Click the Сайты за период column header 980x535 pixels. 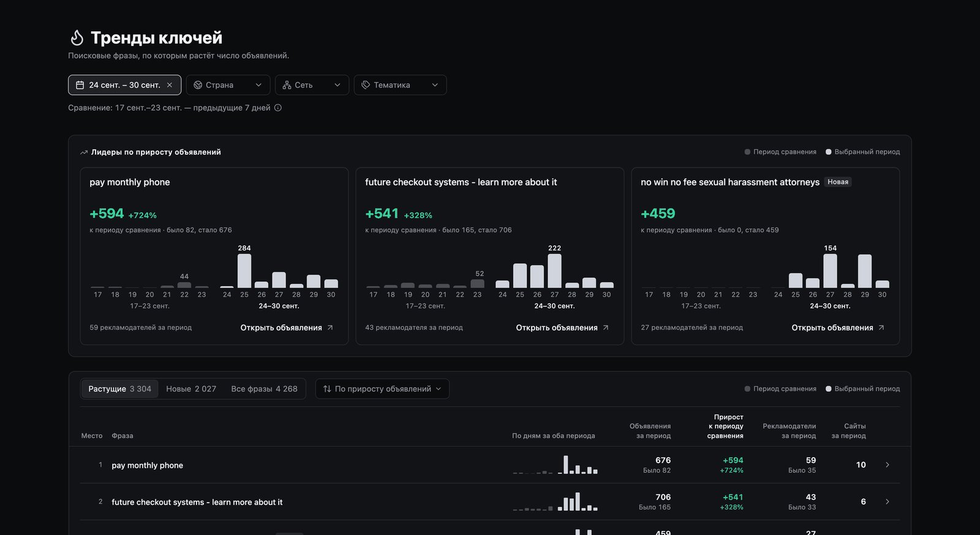[848, 431]
